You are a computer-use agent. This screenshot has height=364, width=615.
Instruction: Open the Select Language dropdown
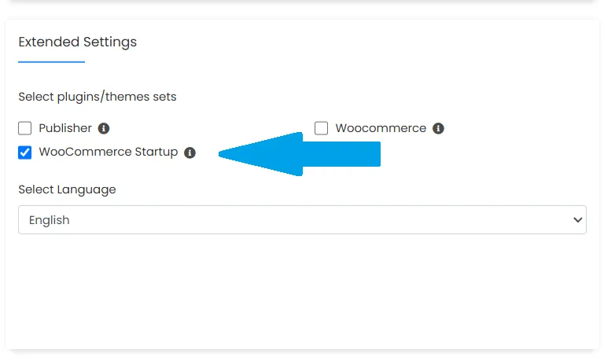302,220
